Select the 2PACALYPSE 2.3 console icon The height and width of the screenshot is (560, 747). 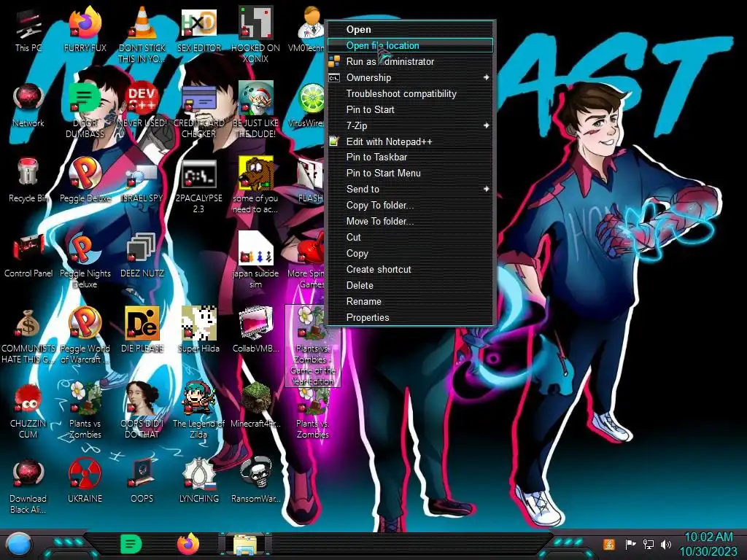(x=199, y=186)
